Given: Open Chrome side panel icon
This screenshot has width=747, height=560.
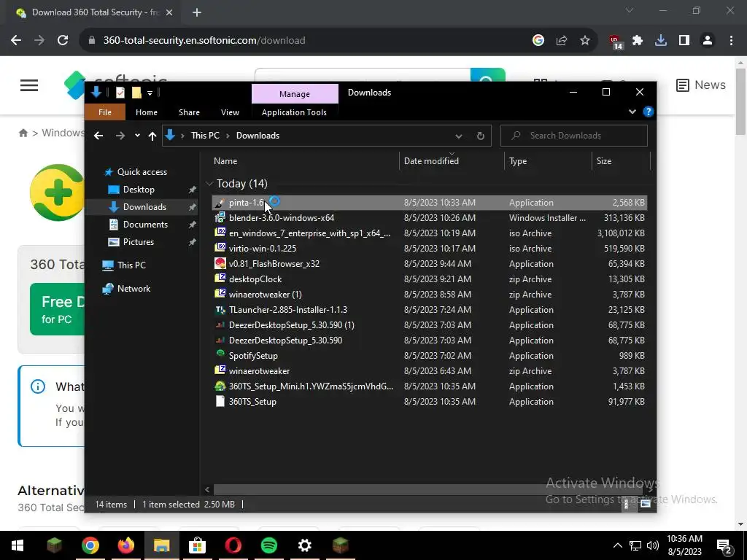Looking at the screenshot, I should (684, 41).
